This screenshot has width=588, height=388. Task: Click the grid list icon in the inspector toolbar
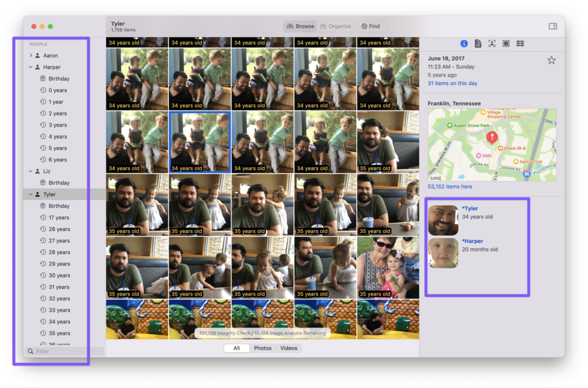point(520,44)
